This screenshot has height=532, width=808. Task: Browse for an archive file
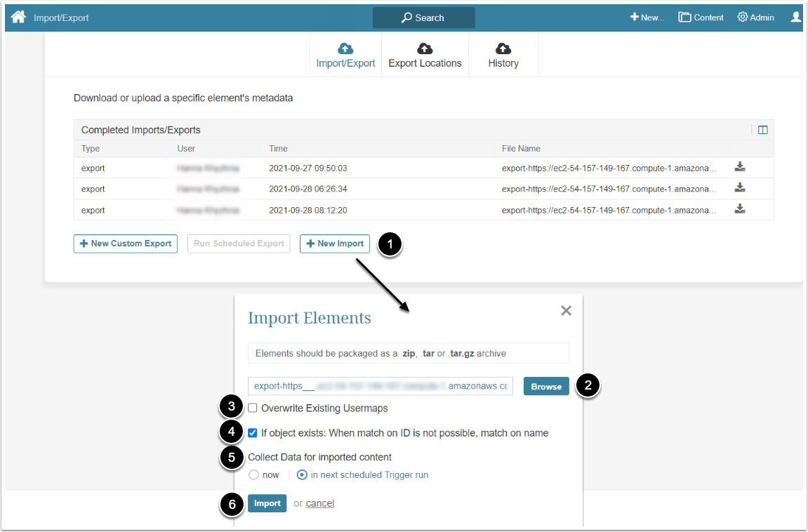pyautogui.click(x=546, y=386)
